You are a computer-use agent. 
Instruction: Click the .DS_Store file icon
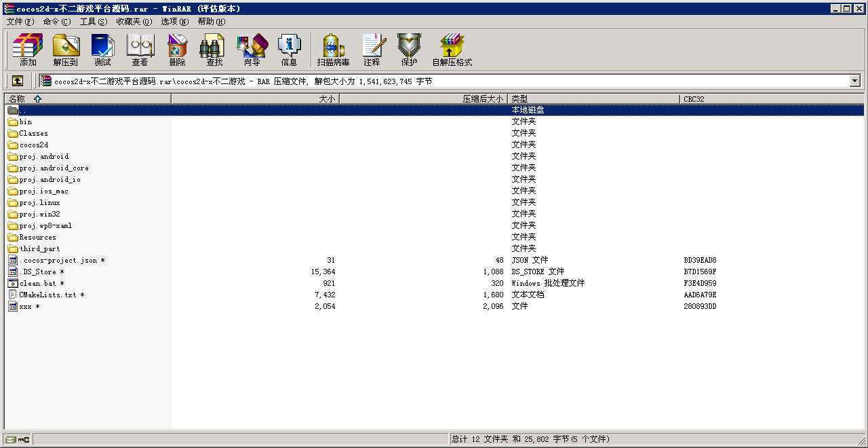tap(13, 272)
